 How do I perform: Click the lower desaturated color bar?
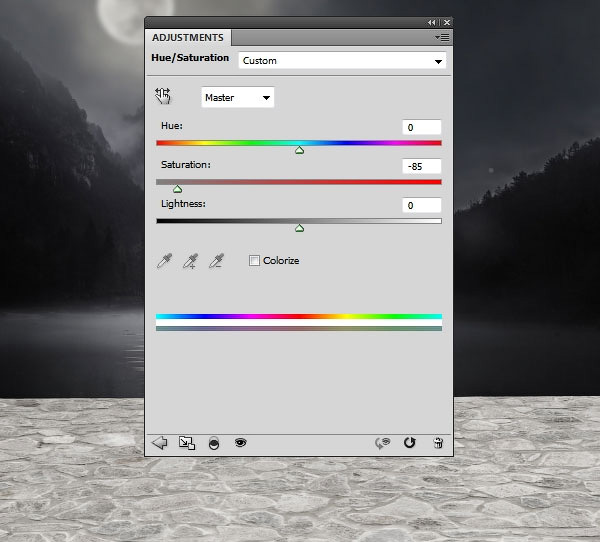point(299,328)
